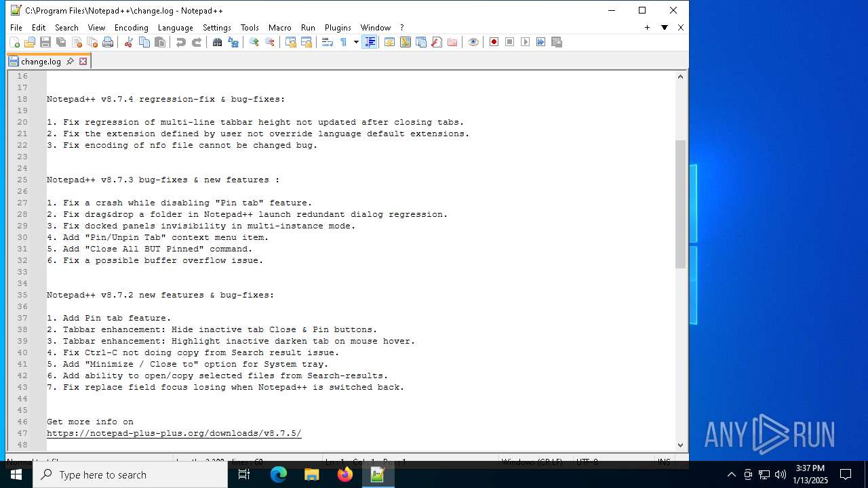Image resolution: width=868 pixels, height=488 pixels.
Task: Click the pin icon on change.log tab
Action: pyautogui.click(x=70, y=61)
